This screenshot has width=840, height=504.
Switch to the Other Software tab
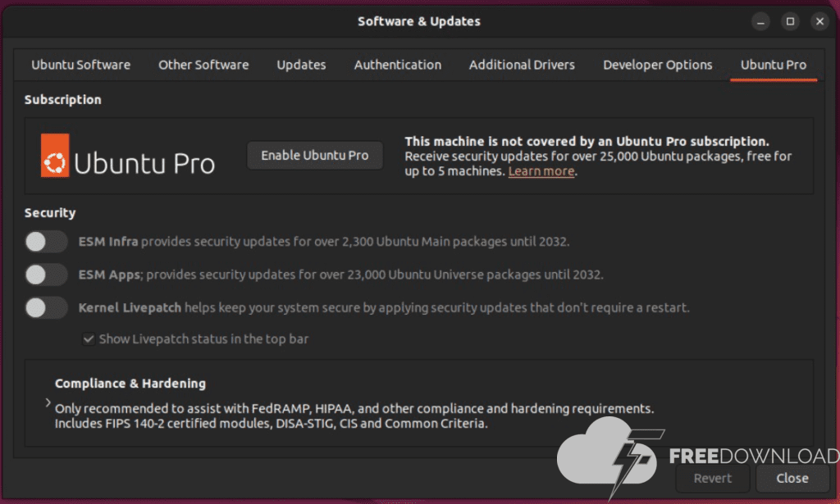203,65
